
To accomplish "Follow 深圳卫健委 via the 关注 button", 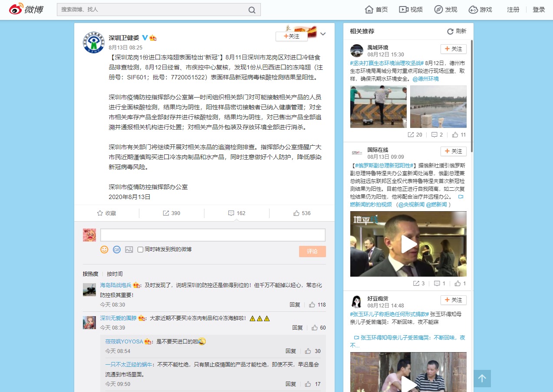I will 292,36.
